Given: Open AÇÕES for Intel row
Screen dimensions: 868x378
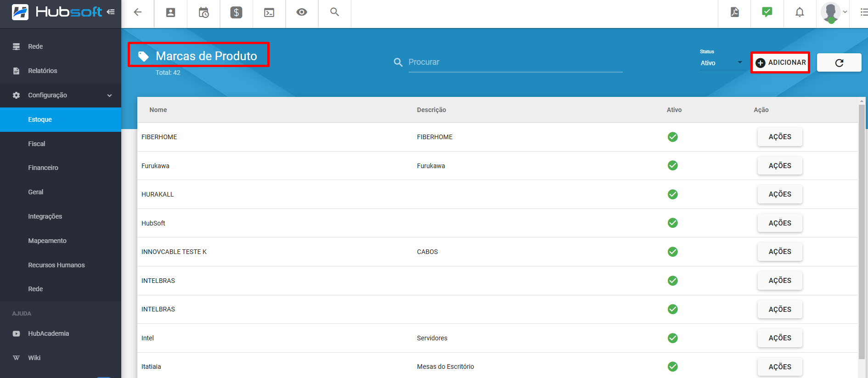Looking at the screenshot, I should tap(780, 338).
